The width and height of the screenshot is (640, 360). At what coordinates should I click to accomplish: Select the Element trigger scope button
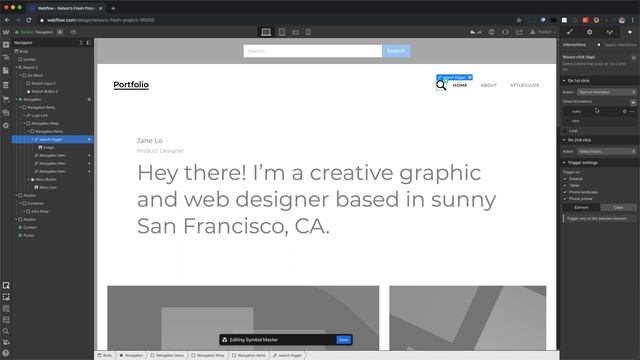581,207
